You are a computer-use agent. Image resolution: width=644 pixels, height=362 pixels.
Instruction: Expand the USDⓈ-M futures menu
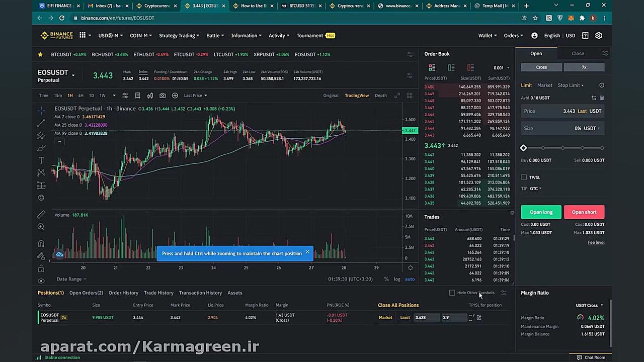110,36
